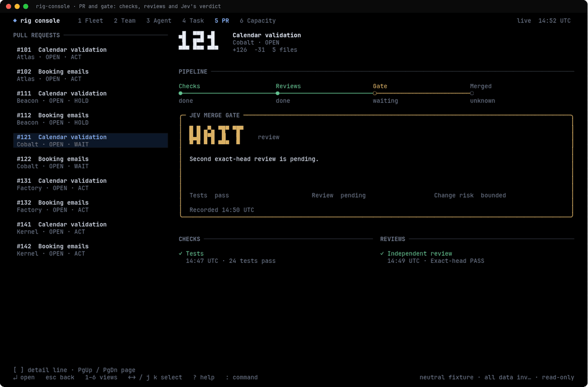Image resolution: width=588 pixels, height=387 pixels.
Task: Click the large WAIT verdict text
Action: click(x=216, y=135)
